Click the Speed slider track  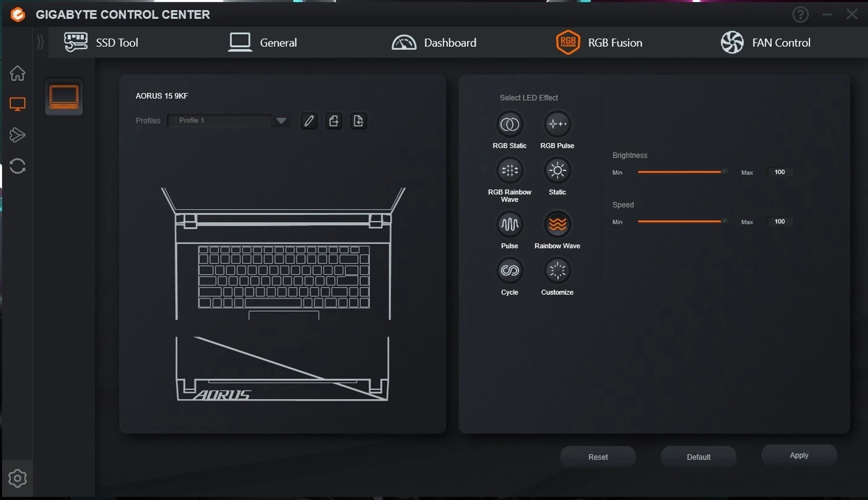pyautogui.click(x=682, y=221)
